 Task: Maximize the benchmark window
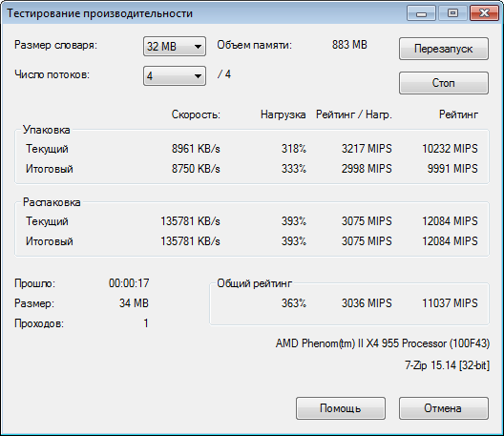click(x=452, y=13)
